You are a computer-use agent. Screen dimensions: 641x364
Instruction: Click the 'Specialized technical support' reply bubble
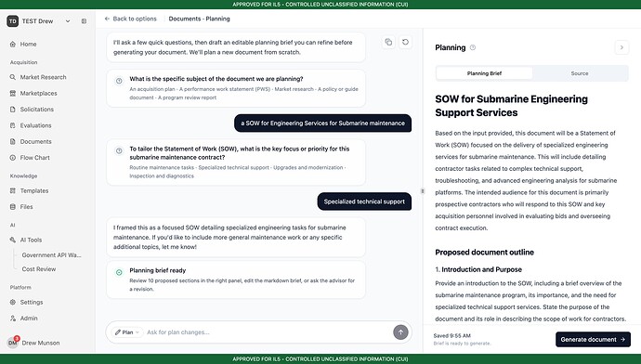364,201
